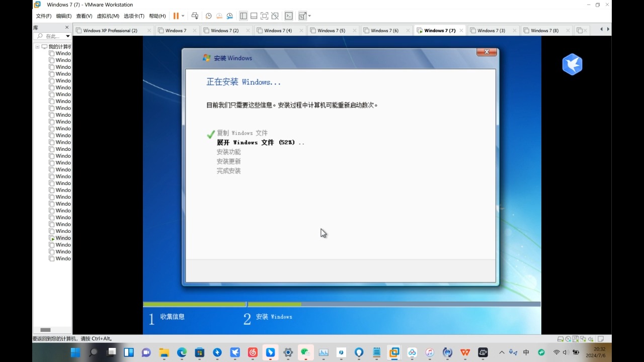Open the 帮助(H) menu
This screenshot has height=362, width=644.
(157, 16)
